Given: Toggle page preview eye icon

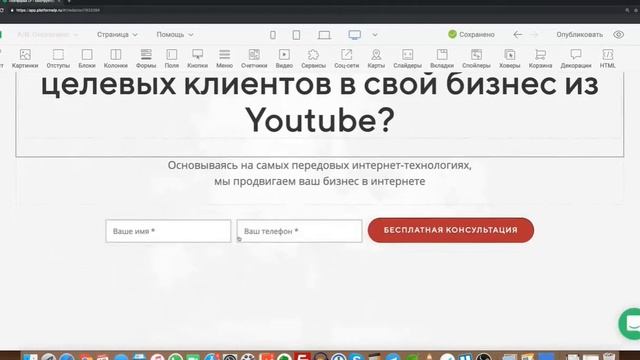Looking at the screenshot, I should (x=618, y=35).
